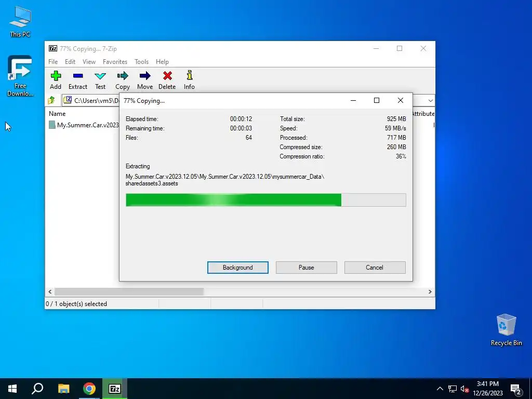Screen dimensions: 532x399
Task: Click the horizontal scrollbar right arrow
Action: (x=430, y=292)
